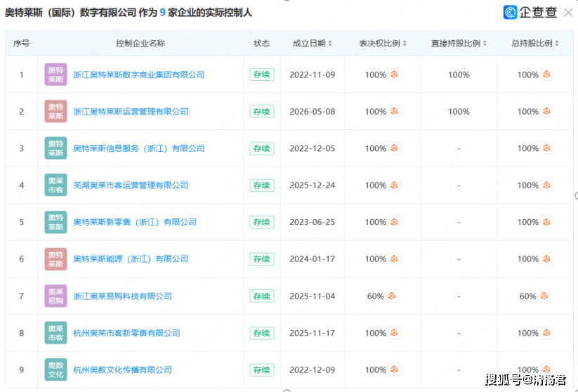This screenshot has height=392, width=578.
Task: Open chart icon in row 9 voting column
Action: coord(394,370)
